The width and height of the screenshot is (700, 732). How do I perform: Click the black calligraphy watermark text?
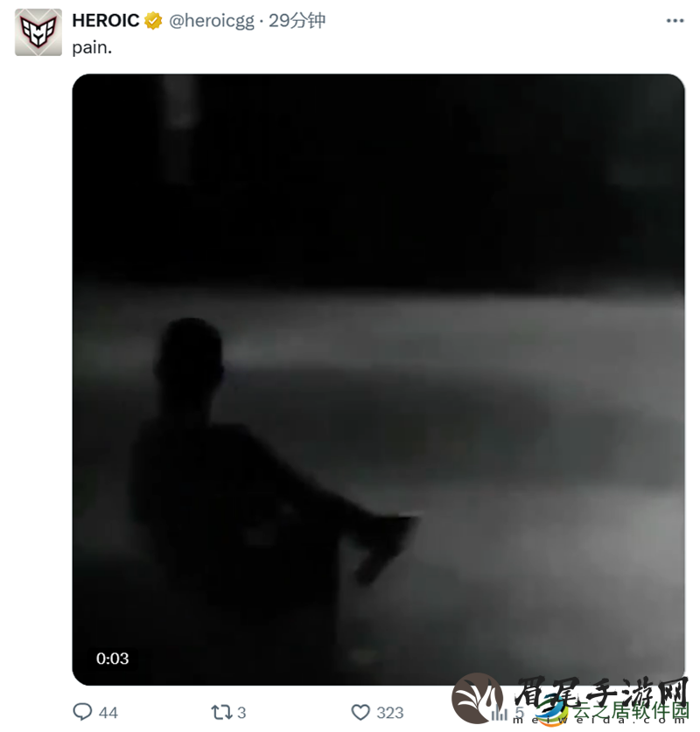(x=601, y=693)
